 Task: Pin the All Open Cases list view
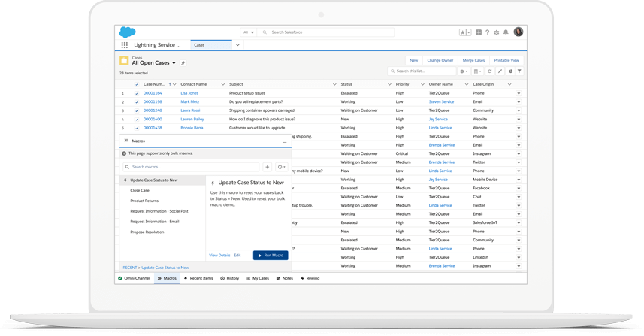(183, 63)
